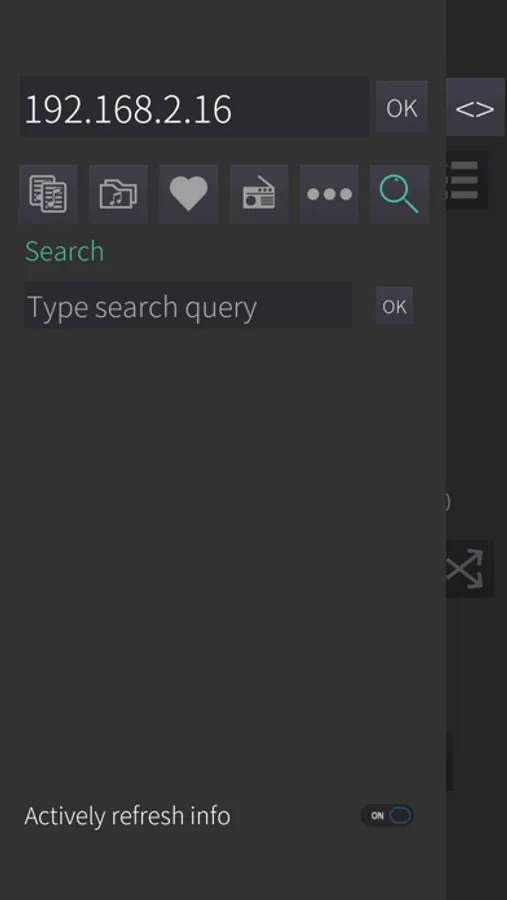Open the three-dots more options icon

pos(330,194)
